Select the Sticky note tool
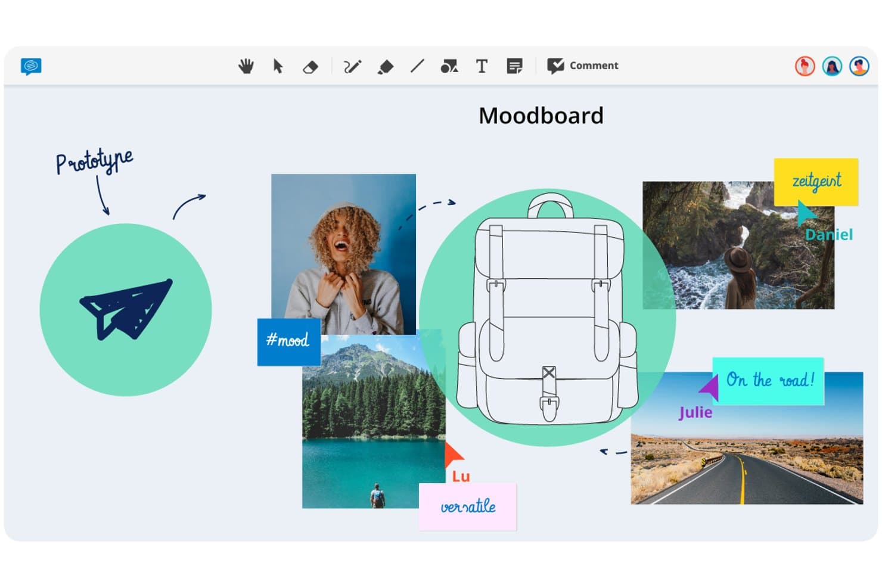Screen dimensions: 882x588 514,66
